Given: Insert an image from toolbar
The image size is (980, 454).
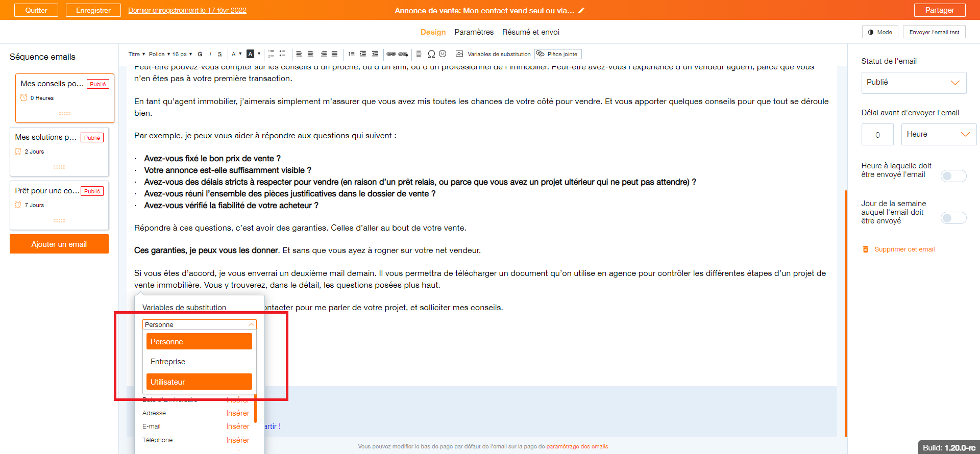Looking at the screenshot, I should 459,54.
